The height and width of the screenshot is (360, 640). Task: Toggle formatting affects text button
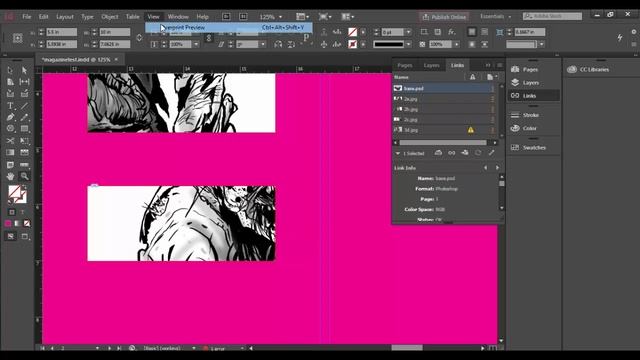tap(22, 212)
